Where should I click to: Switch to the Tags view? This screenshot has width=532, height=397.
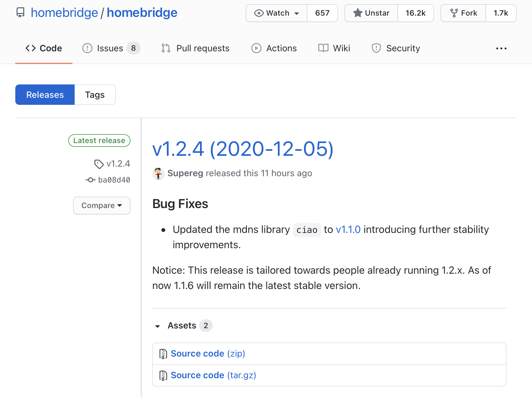tap(95, 95)
